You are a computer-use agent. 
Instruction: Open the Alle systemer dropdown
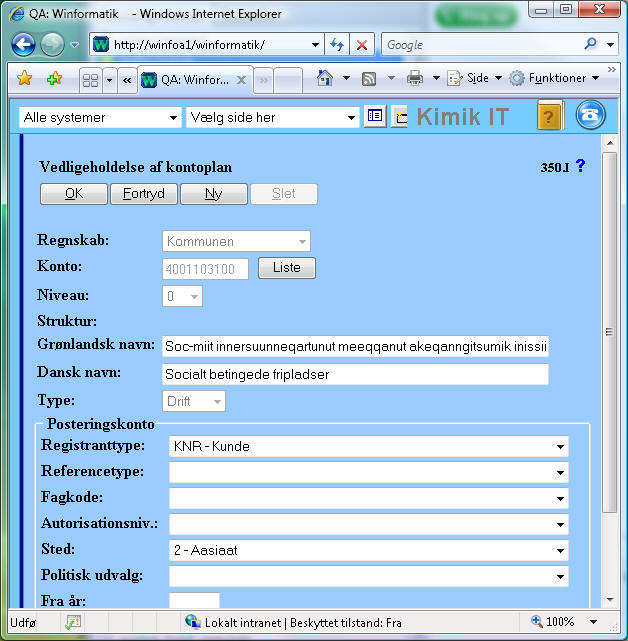(x=100, y=118)
